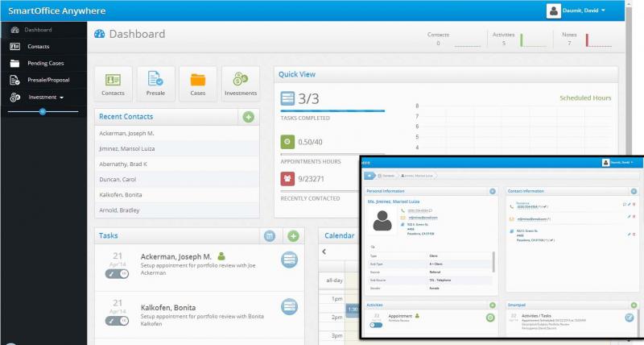Adjust the sidebar blue slider handle
The width and height of the screenshot is (644, 345).
point(43,111)
